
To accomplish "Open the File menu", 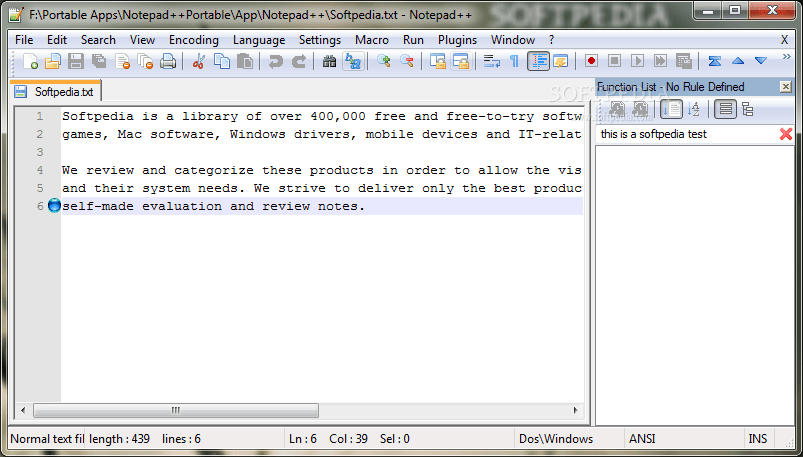I will (x=24, y=39).
